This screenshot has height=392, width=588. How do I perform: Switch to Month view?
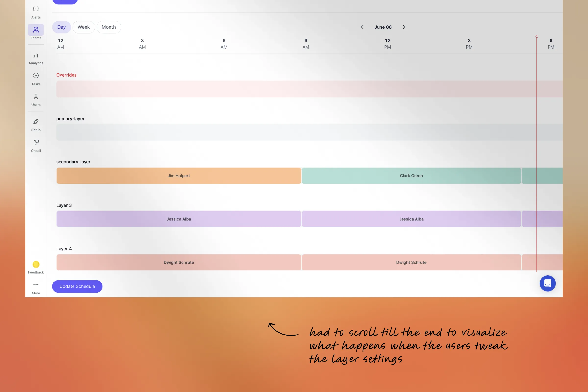[109, 27]
